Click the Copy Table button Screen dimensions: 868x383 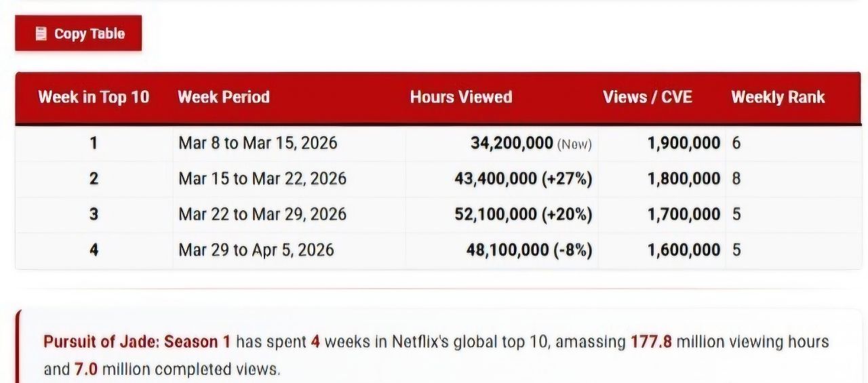coord(79,33)
